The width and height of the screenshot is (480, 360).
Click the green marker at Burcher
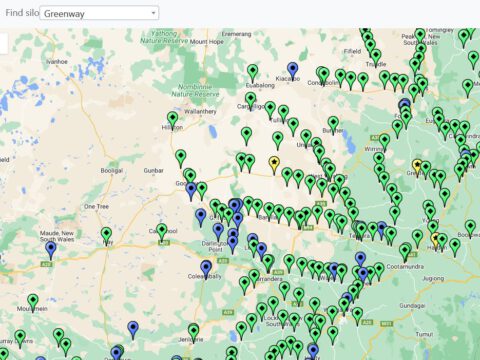coord(333,125)
